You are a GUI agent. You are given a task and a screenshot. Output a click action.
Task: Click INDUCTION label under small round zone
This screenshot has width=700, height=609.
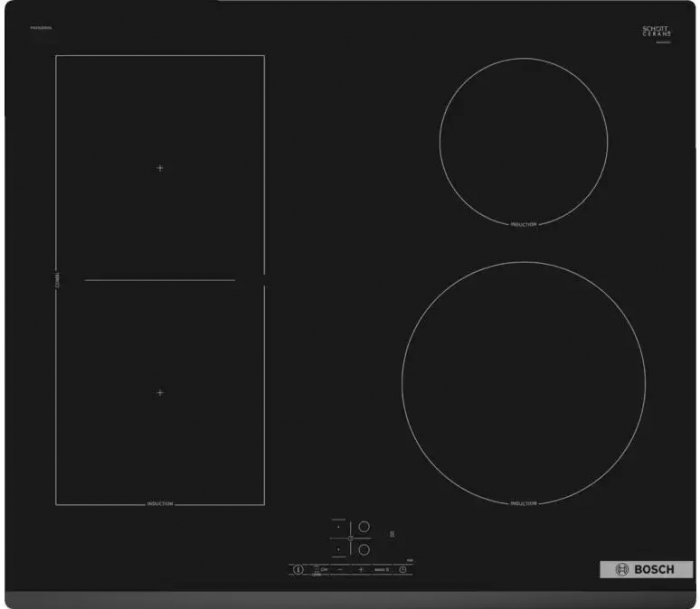click(x=523, y=224)
